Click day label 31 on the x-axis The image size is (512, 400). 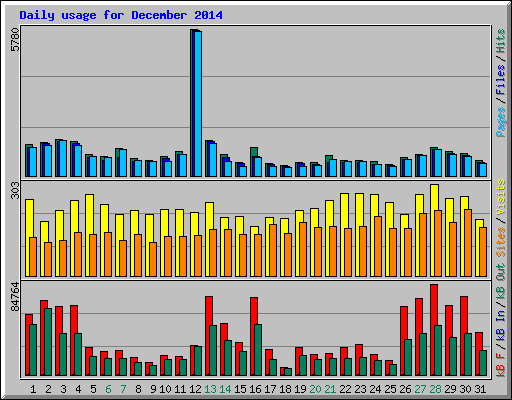coord(480,389)
